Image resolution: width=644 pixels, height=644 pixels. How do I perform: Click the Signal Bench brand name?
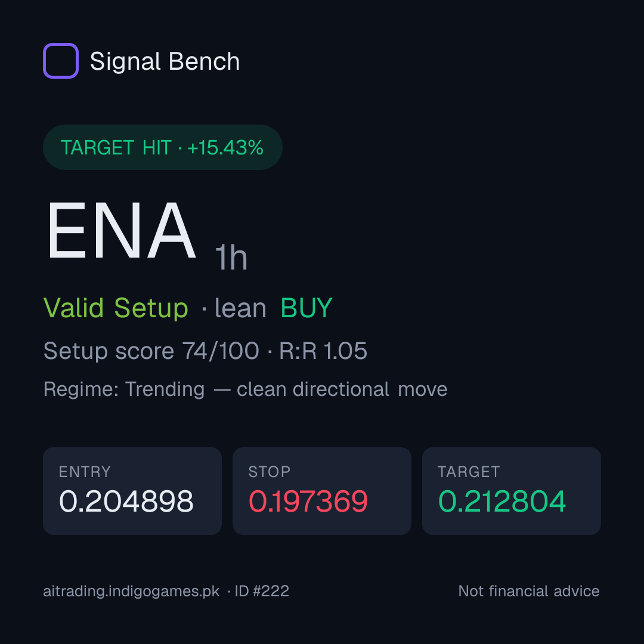tap(165, 61)
